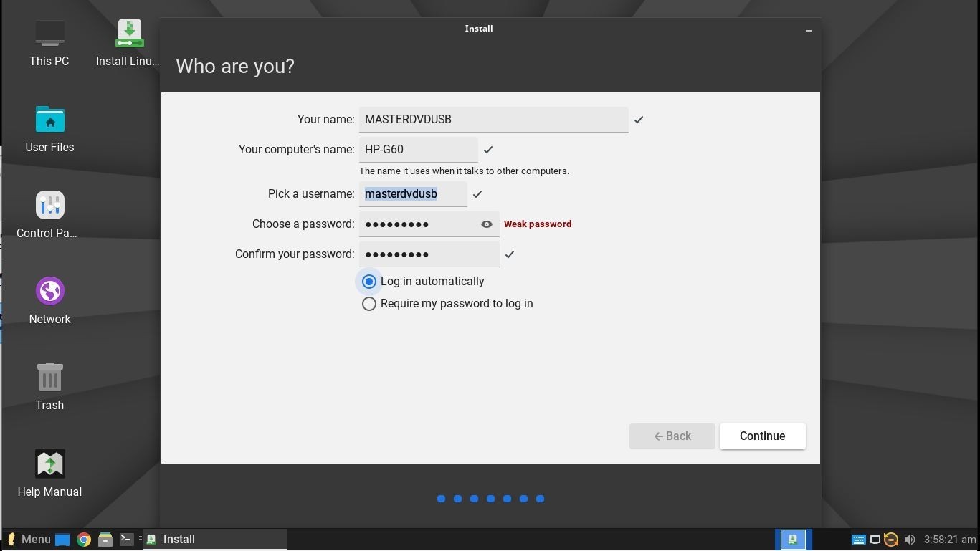Open the terminal from the taskbar
The height and width of the screenshot is (551, 980).
click(x=126, y=540)
